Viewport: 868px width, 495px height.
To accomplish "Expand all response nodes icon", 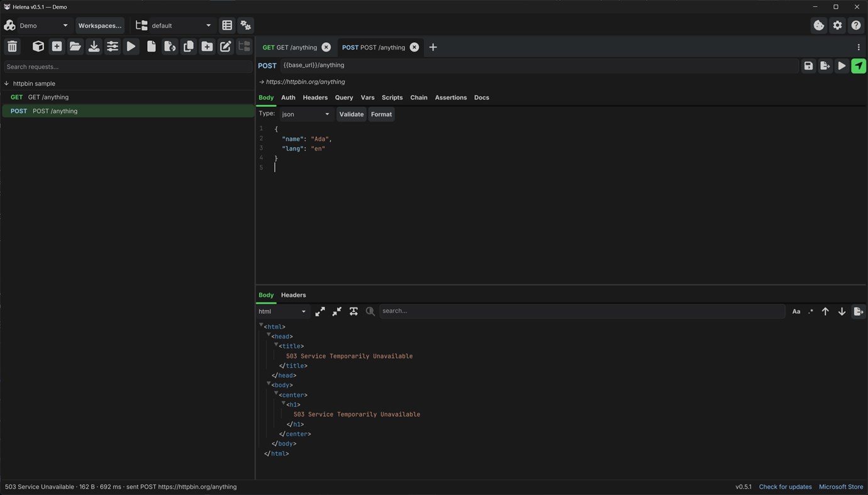I will point(320,311).
